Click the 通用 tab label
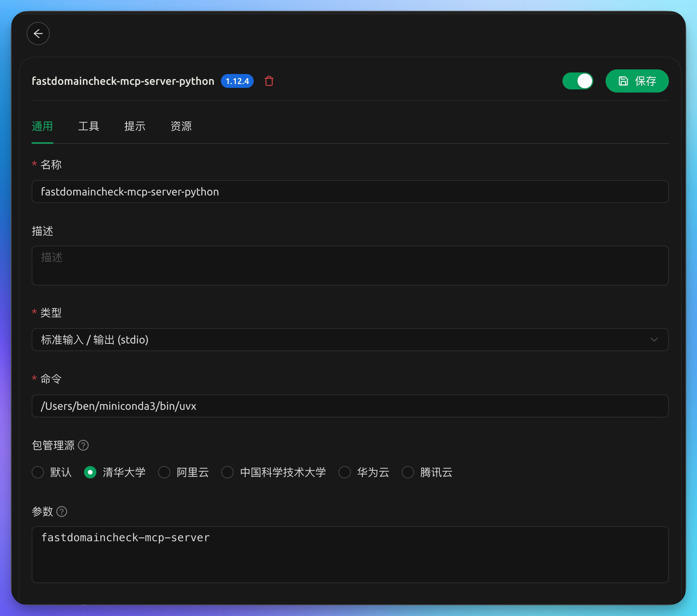The width and height of the screenshot is (697, 616). pyautogui.click(x=42, y=126)
